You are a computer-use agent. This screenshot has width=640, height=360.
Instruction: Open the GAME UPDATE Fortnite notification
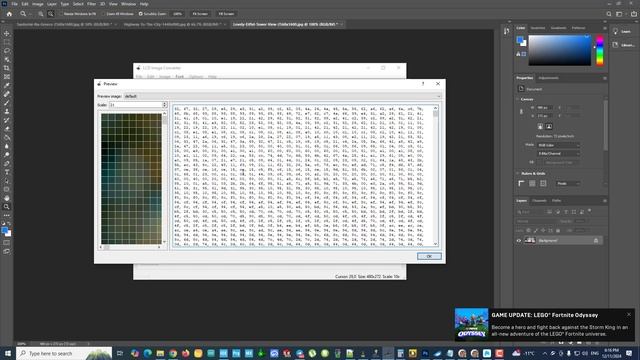[544, 325]
